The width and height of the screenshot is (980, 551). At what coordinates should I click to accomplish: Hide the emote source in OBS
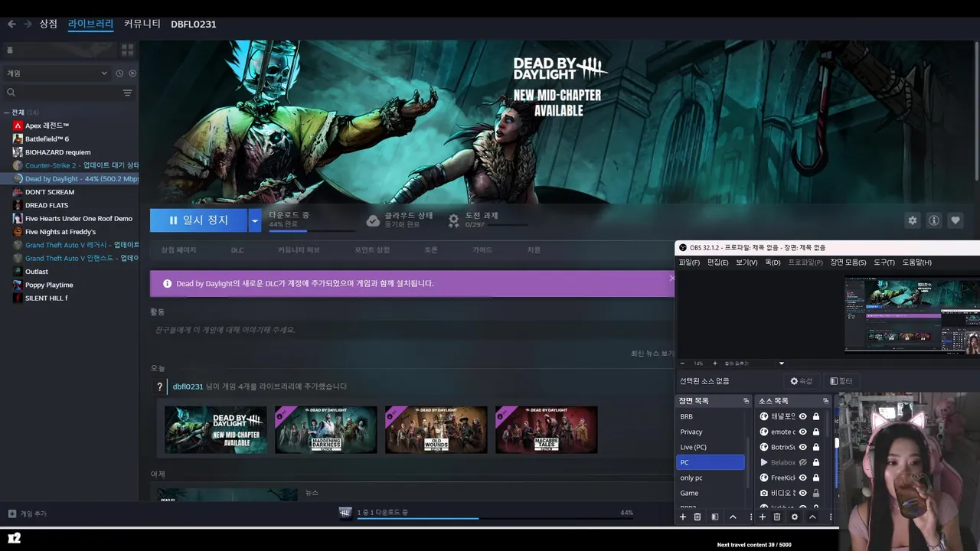click(803, 432)
